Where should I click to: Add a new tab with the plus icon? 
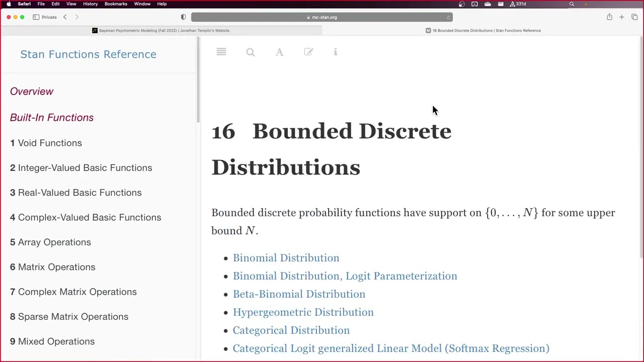(x=622, y=17)
